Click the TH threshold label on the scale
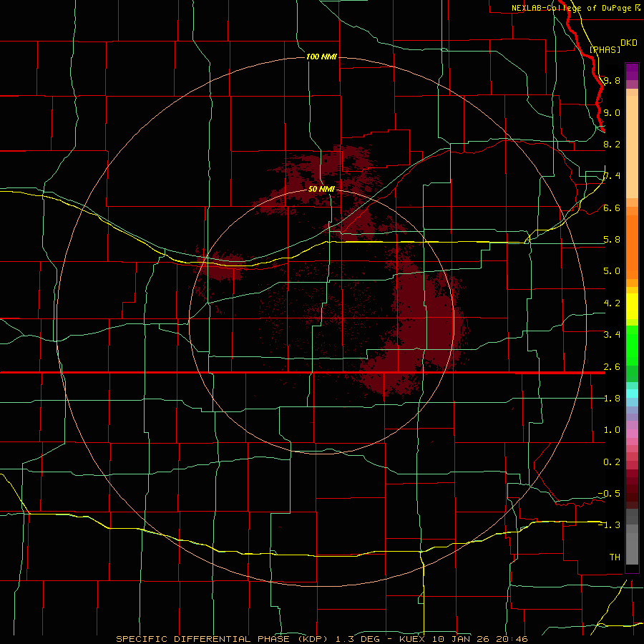644x644 pixels. coord(615,557)
